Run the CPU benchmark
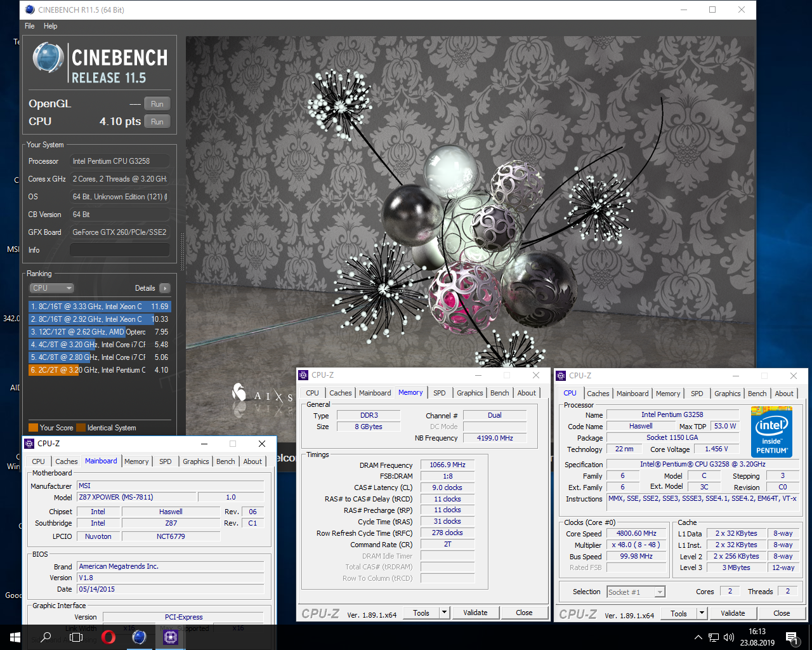Screen dimensions: 812x650 tap(157, 122)
